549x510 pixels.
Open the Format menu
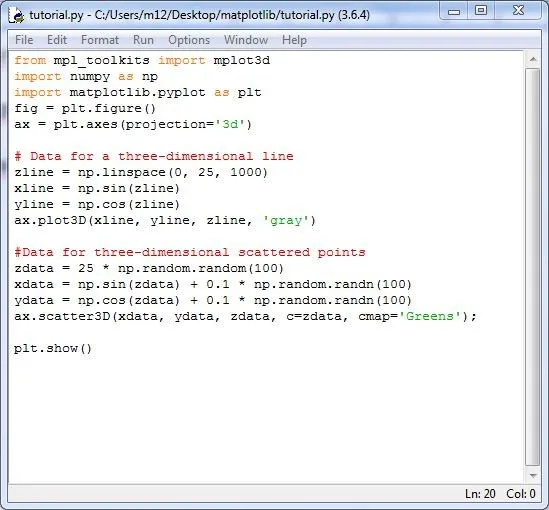pyautogui.click(x=100, y=40)
